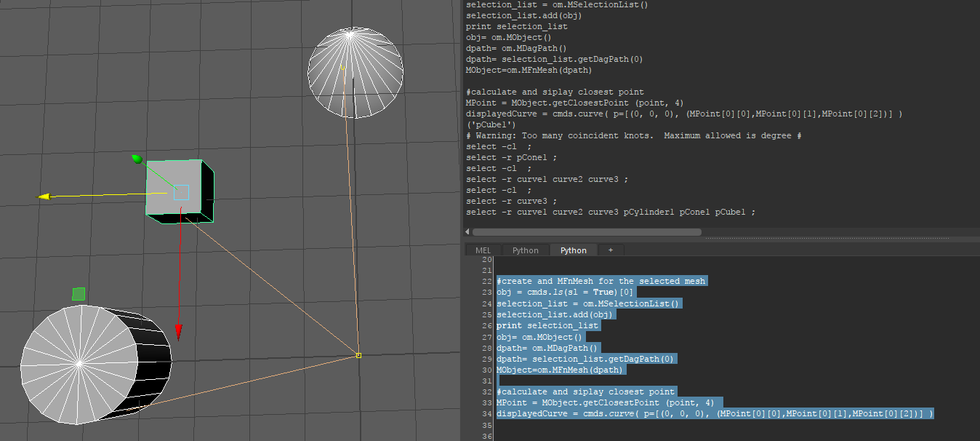Click the green square plane handle

pos(79,294)
